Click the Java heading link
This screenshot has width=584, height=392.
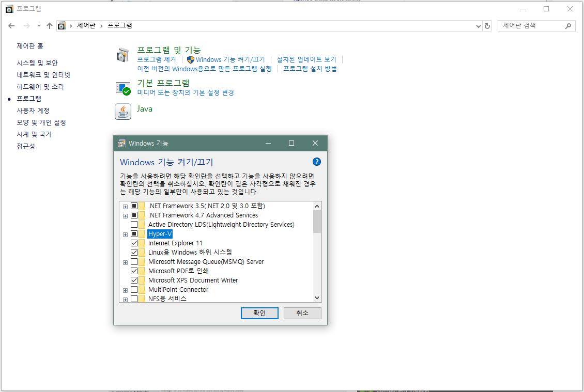pyautogui.click(x=145, y=108)
